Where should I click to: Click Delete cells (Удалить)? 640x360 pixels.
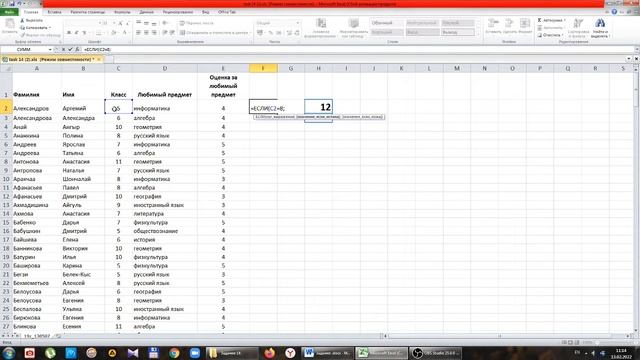[x=509, y=26]
